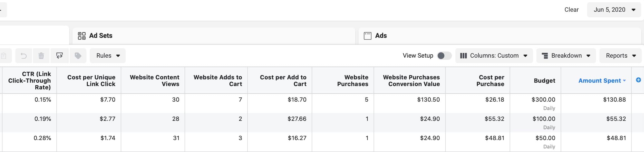The image size is (644, 152).
Task: Click the $300.00 daily budget cell
Action: coord(543,100)
